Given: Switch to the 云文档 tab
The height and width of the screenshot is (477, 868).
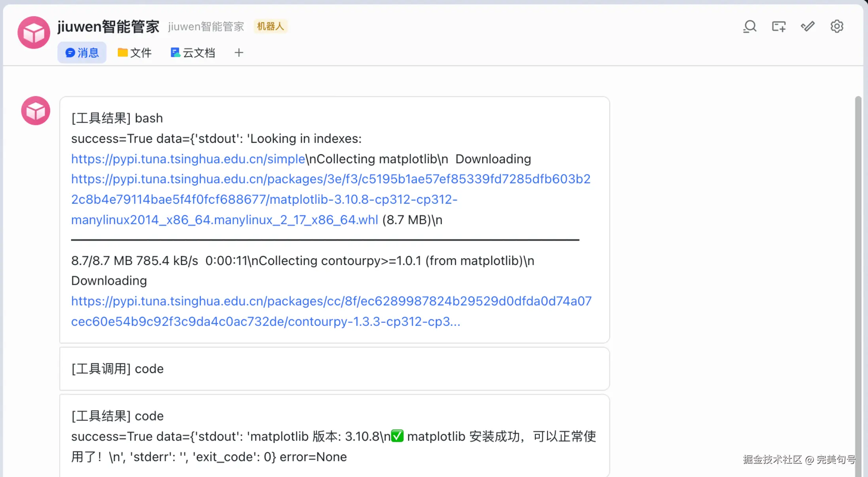Looking at the screenshot, I should click(x=193, y=53).
